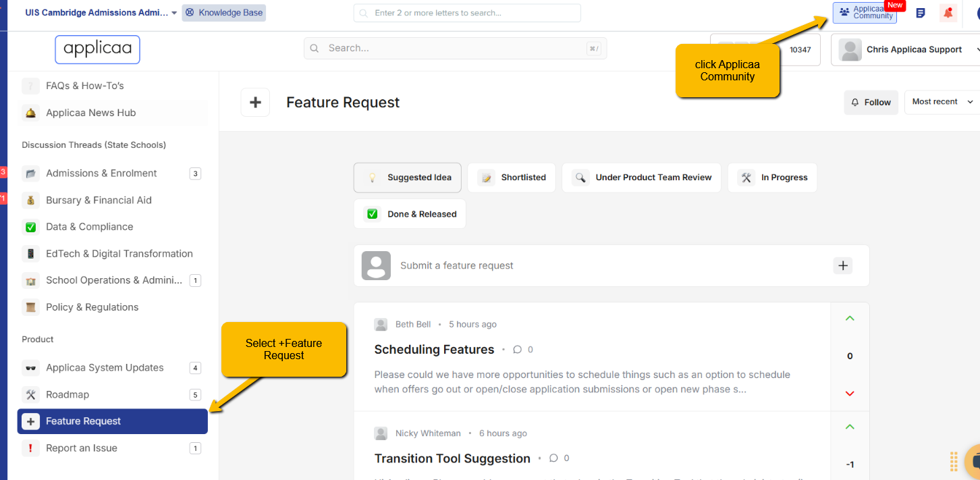Screen dimensions: 980x480
Task: Select Feature Request in sidebar
Action: pyautogui.click(x=112, y=421)
